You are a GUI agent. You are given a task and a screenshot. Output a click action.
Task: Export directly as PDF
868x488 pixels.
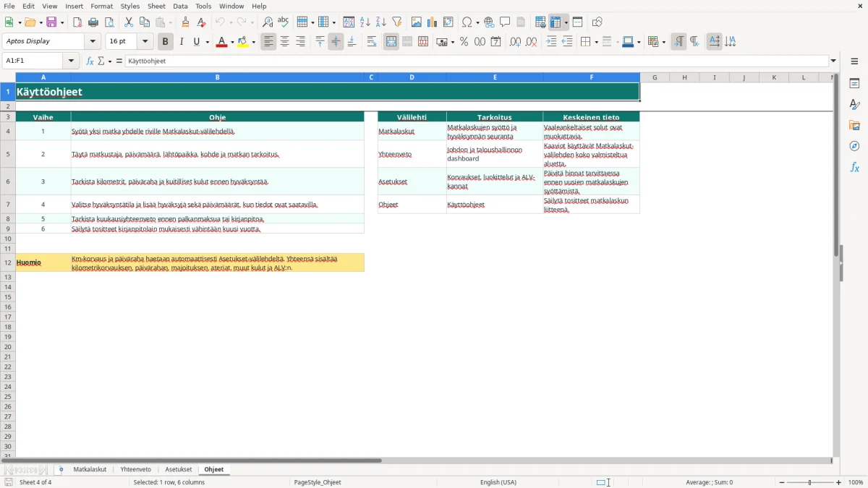[77, 22]
